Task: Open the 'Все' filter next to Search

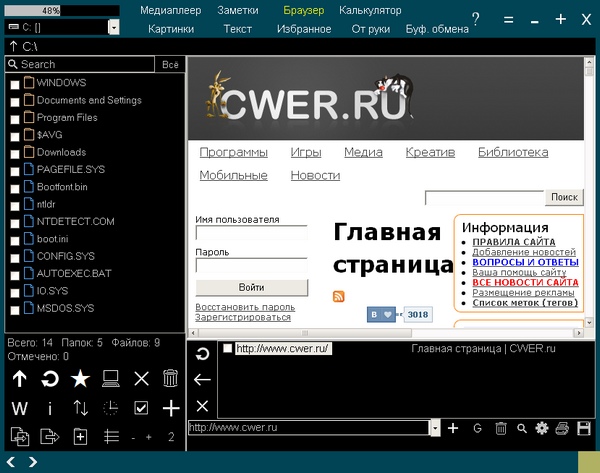Action: click(170, 64)
